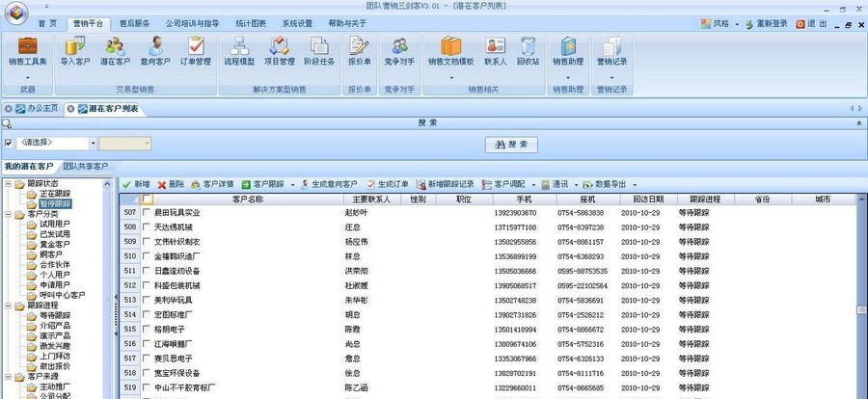This screenshot has width=868, height=399.
Task: Open 竞争对手 competitors icon
Action: [x=399, y=52]
